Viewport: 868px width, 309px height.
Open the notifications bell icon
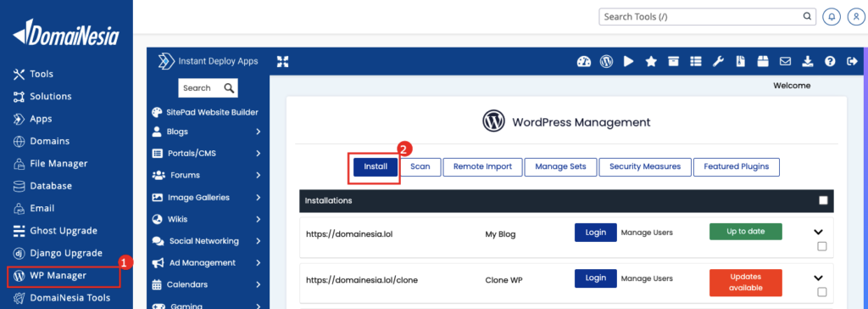(x=831, y=17)
